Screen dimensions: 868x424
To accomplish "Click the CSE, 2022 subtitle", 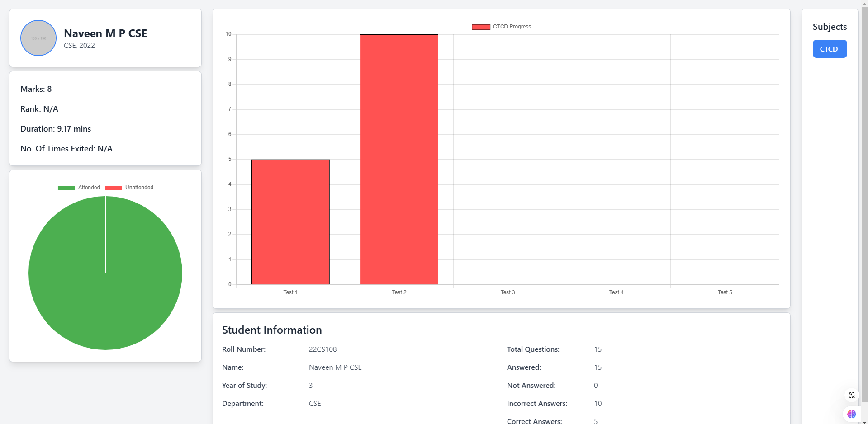I will click(79, 46).
